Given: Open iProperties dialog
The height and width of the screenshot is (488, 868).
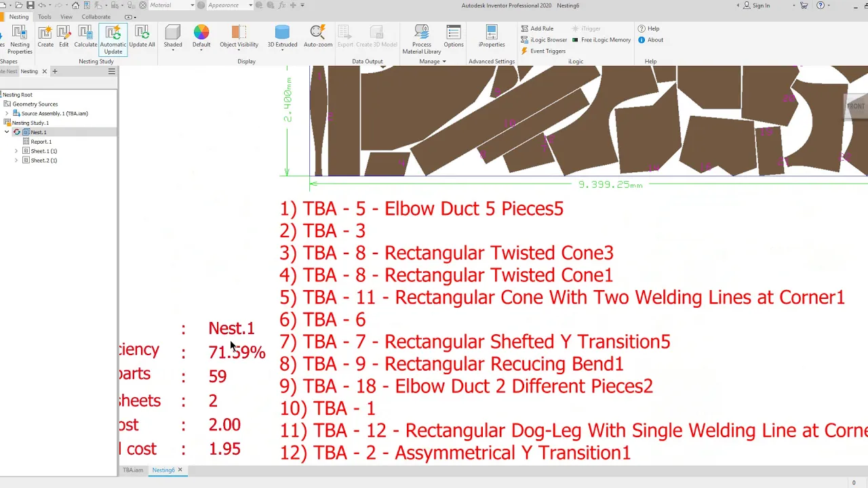Looking at the screenshot, I should (x=492, y=37).
